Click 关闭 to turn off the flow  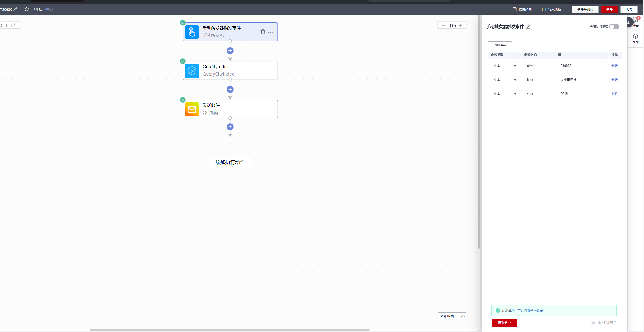(x=49, y=9)
